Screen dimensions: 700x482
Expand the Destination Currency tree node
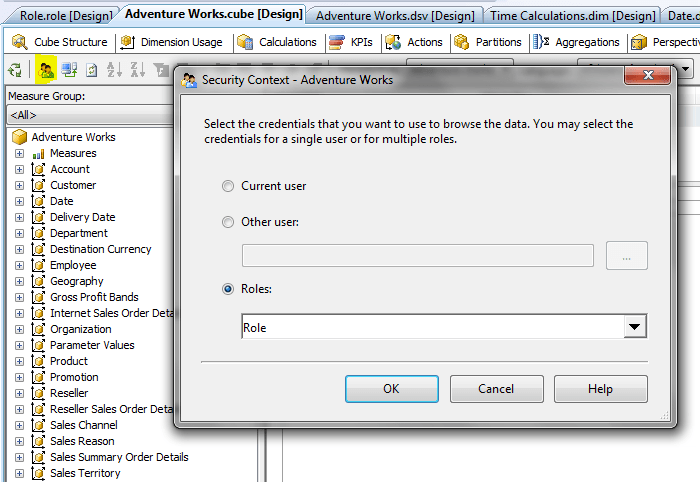pyautogui.click(x=19, y=249)
